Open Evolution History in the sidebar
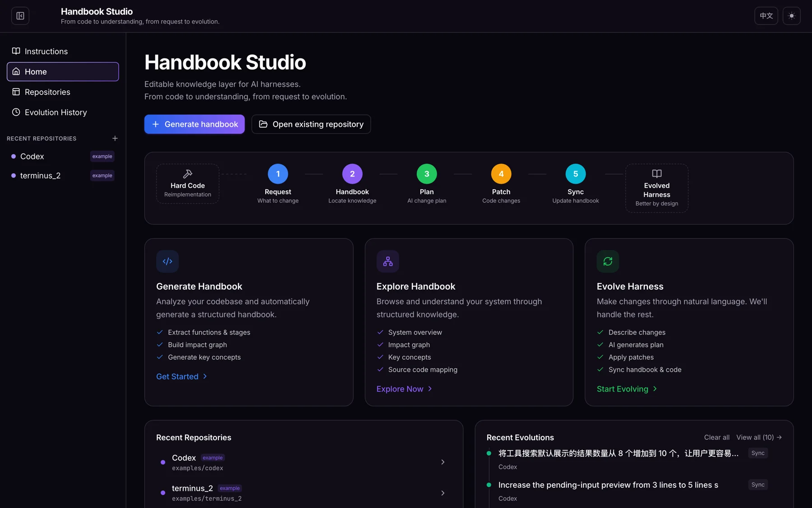812x508 pixels. click(x=63, y=112)
